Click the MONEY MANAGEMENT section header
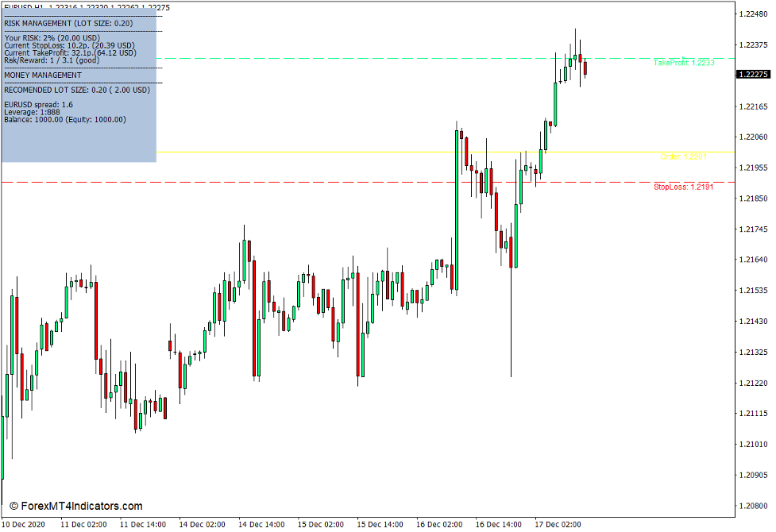Viewport: 776px width, 532px height. (x=41, y=75)
